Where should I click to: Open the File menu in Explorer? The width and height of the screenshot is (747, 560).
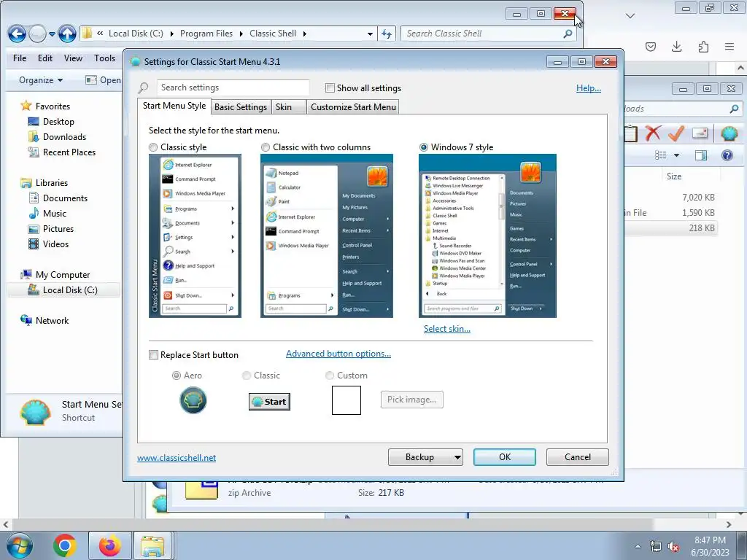pos(20,58)
